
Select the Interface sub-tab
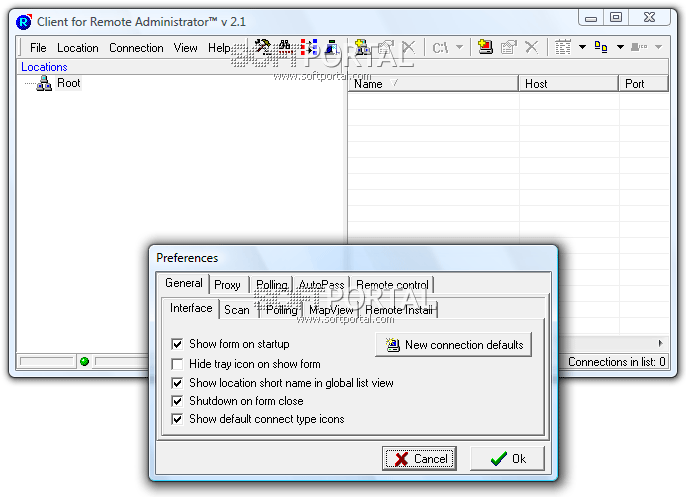191,308
